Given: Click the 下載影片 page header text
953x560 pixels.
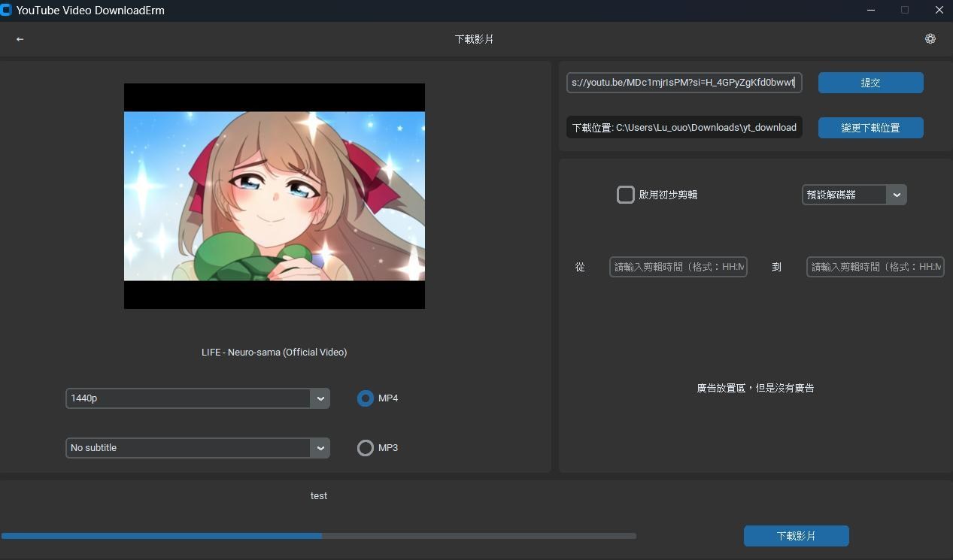Looking at the screenshot, I should (x=475, y=39).
